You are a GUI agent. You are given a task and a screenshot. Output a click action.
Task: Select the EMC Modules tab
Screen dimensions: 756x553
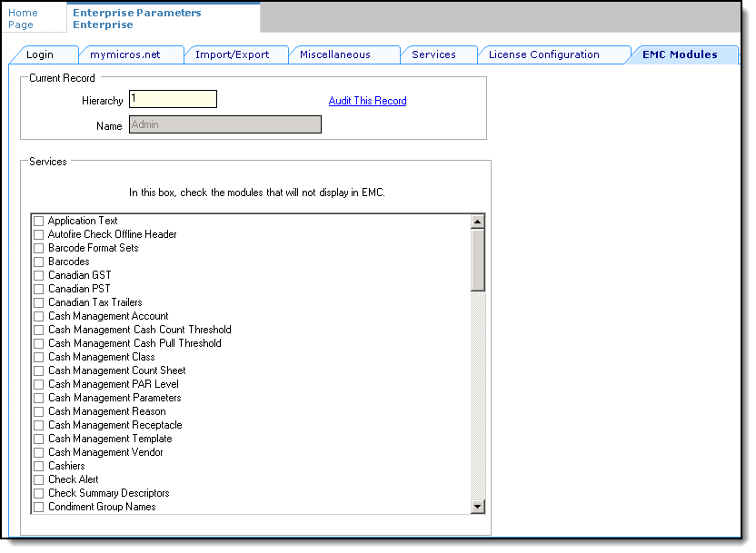(x=681, y=54)
